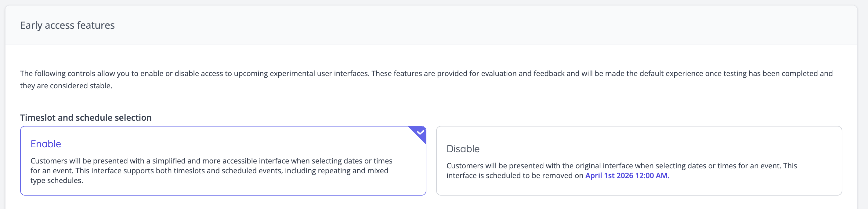Image resolution: width=868 pixels, height=209 pixels.
Task: Click the checkmark badge on Enable card
Action: click(420, 132)
